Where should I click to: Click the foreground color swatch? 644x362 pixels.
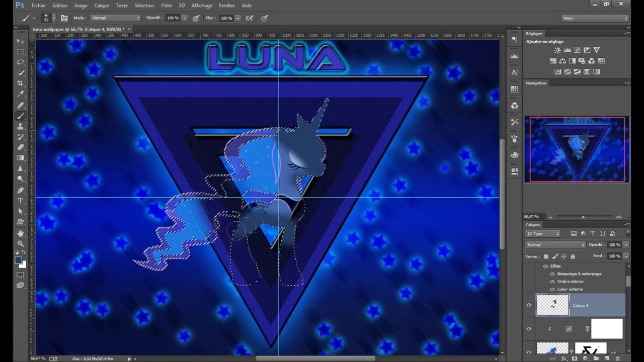(19, 260)
